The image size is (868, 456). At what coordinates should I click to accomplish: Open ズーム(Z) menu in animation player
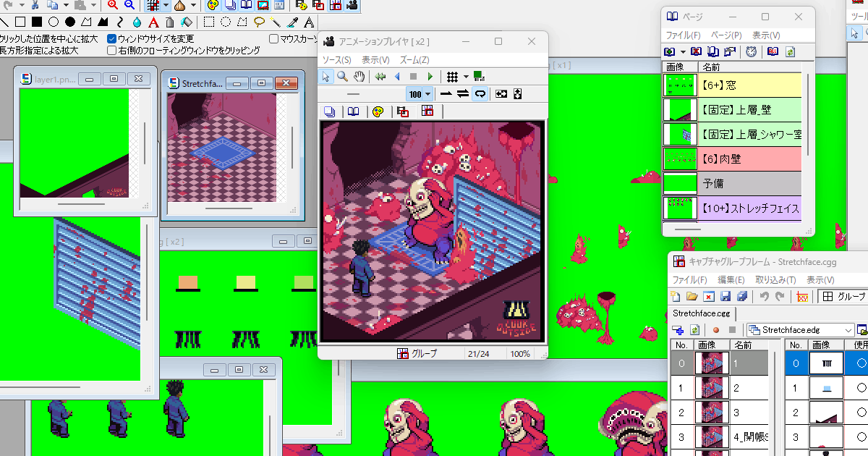point(414,60)
